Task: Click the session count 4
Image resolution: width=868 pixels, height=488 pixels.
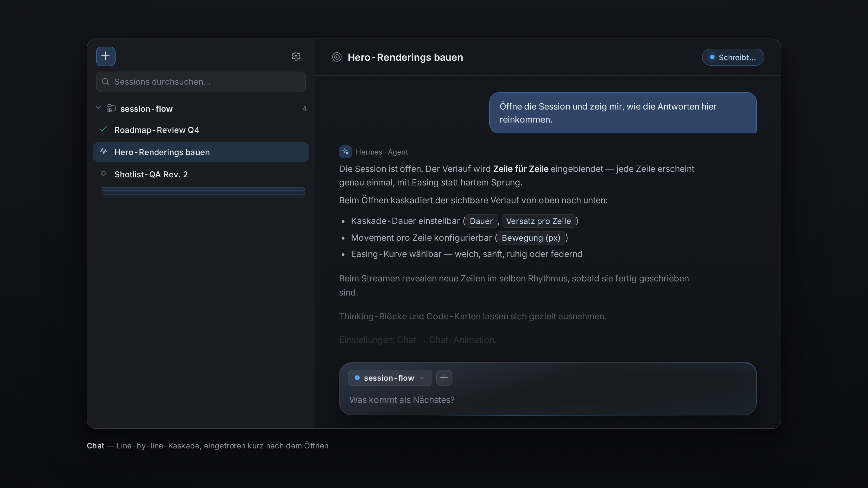Action: pos(304,108)
